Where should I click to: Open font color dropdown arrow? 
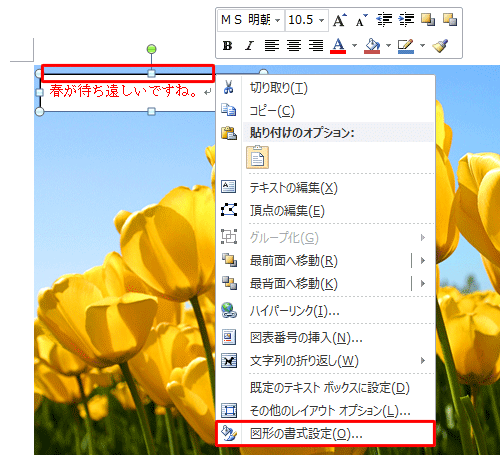[354, 46]
